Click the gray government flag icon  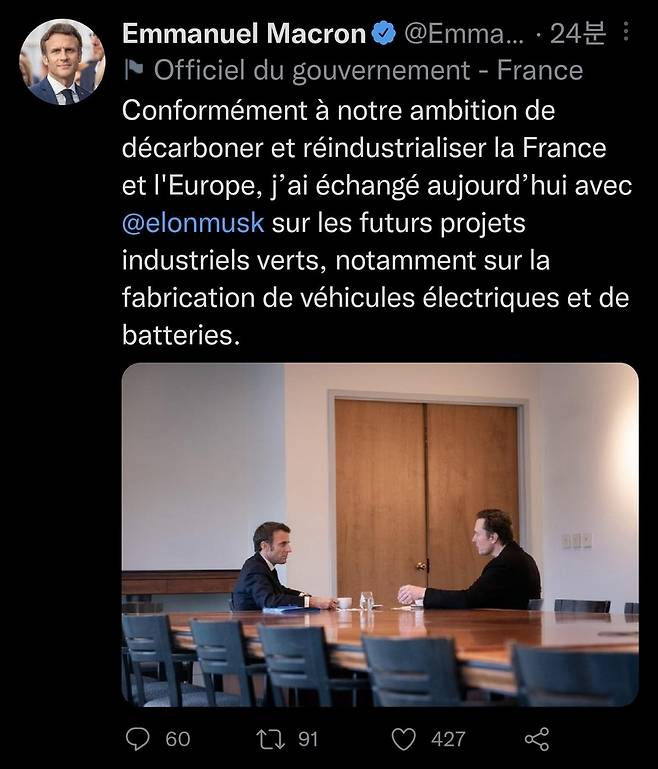click(132, 71)
